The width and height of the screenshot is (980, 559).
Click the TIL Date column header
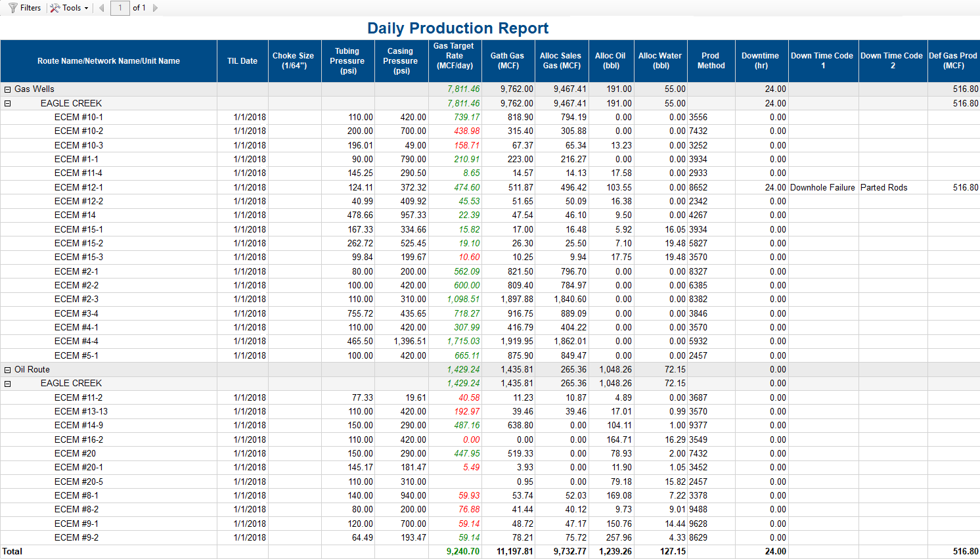click(242, 61)
